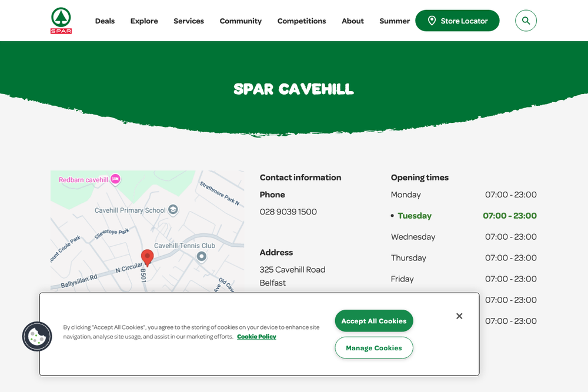The width and height of the screenshot is (588, 392).
Task: Click Ballysillan Rd label on the map
Action: 79,281
